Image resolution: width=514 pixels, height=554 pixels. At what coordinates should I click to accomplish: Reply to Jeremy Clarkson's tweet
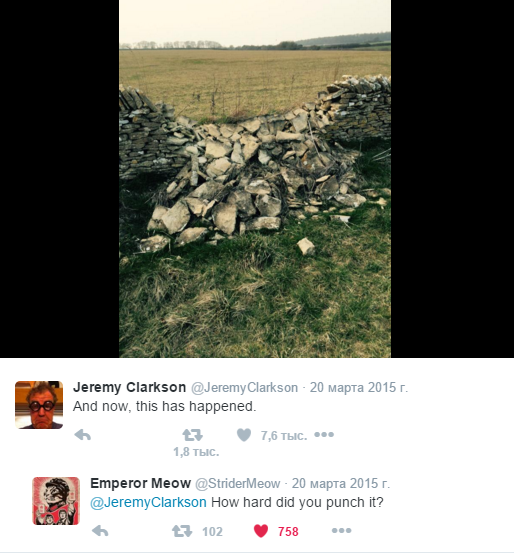tap(83, 435)
